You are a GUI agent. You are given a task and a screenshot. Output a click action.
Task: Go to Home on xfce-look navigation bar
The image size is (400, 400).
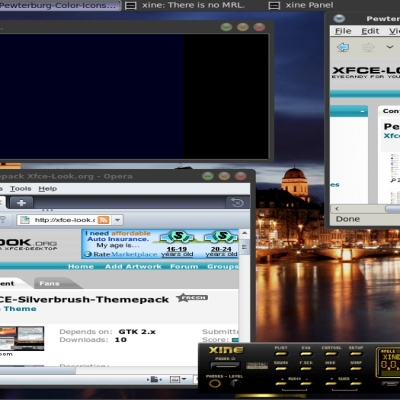(81, 266)
